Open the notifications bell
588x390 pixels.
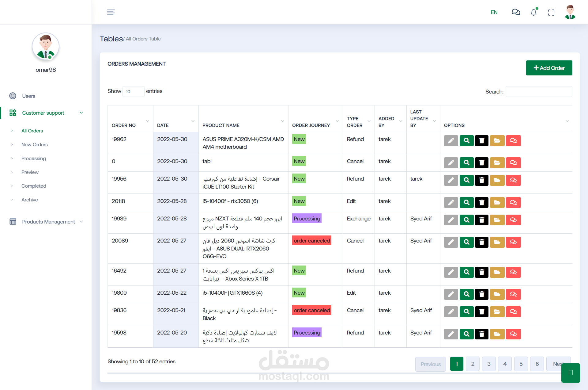(x=533, y=12)
